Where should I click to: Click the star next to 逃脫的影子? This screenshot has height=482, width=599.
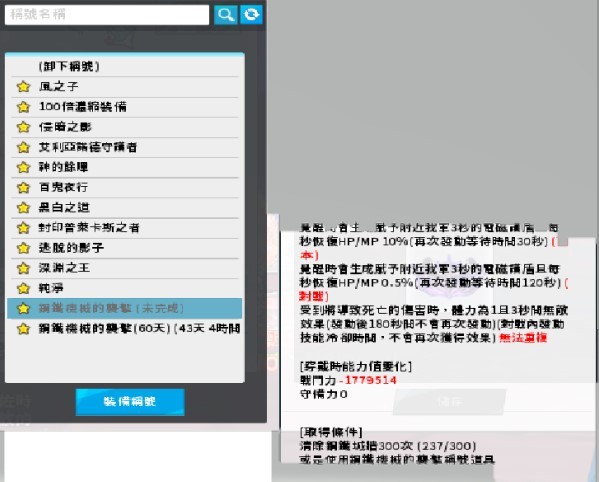pos(23,248)
